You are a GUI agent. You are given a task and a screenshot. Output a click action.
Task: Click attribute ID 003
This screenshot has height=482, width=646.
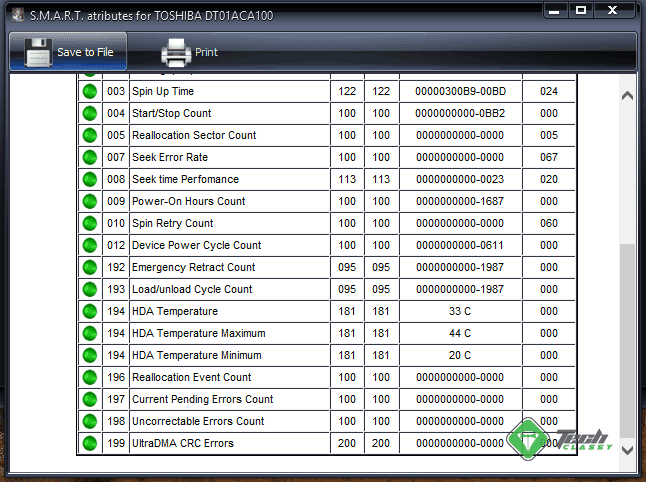pos(116,91)
